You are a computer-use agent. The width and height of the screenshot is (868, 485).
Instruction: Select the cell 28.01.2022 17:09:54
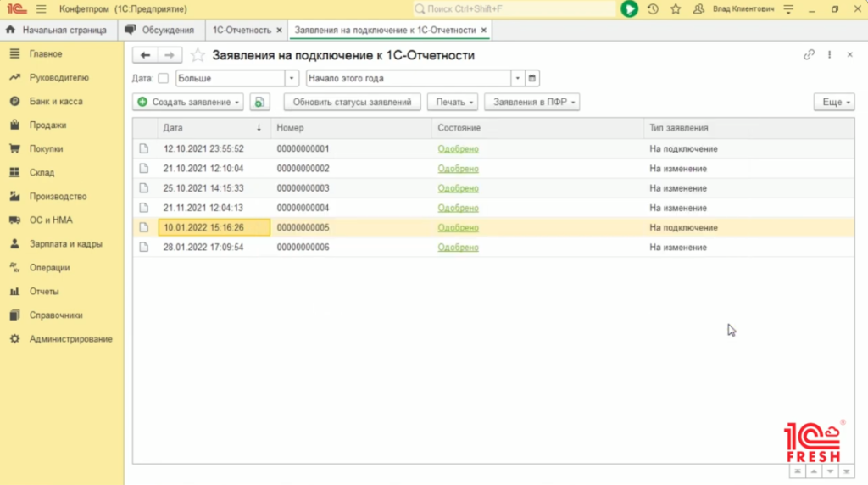click(x=214, y=248)
